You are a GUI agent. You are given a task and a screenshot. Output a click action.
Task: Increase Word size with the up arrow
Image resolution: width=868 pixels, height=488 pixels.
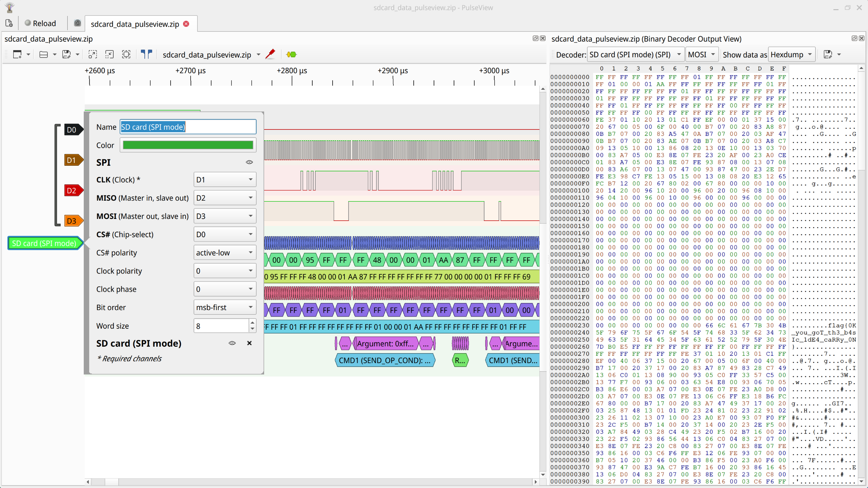pyautogui.click(x=252, y=322)
